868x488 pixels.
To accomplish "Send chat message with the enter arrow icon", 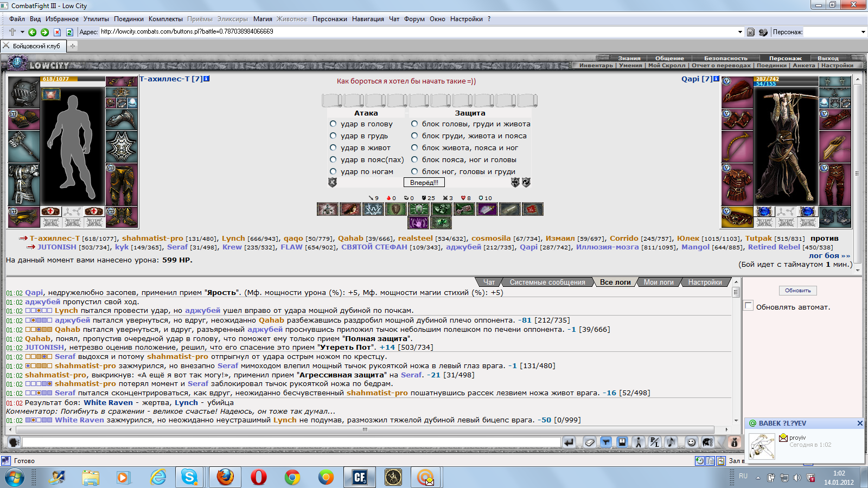I will tap(569, 442).
